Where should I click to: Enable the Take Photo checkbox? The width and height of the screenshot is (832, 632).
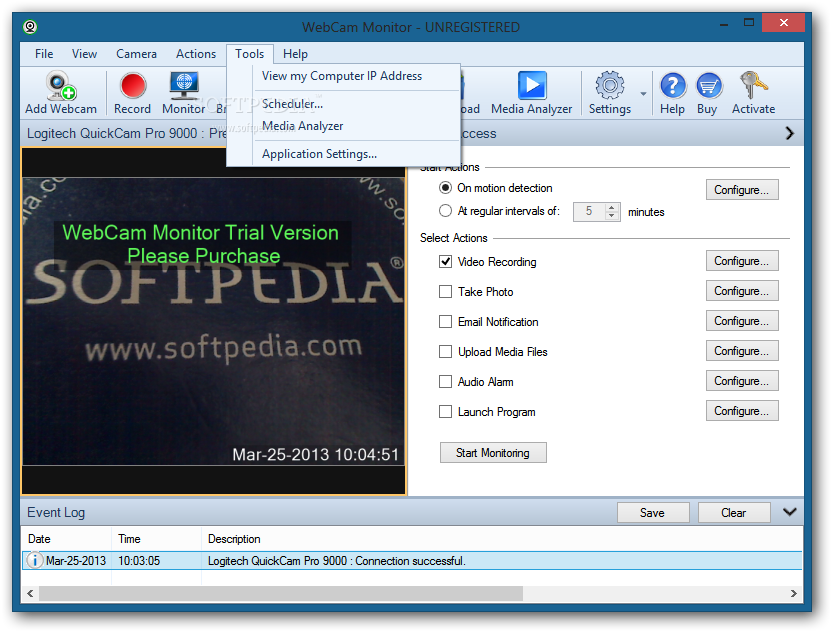pyautogui.click(x=446, y=292)
